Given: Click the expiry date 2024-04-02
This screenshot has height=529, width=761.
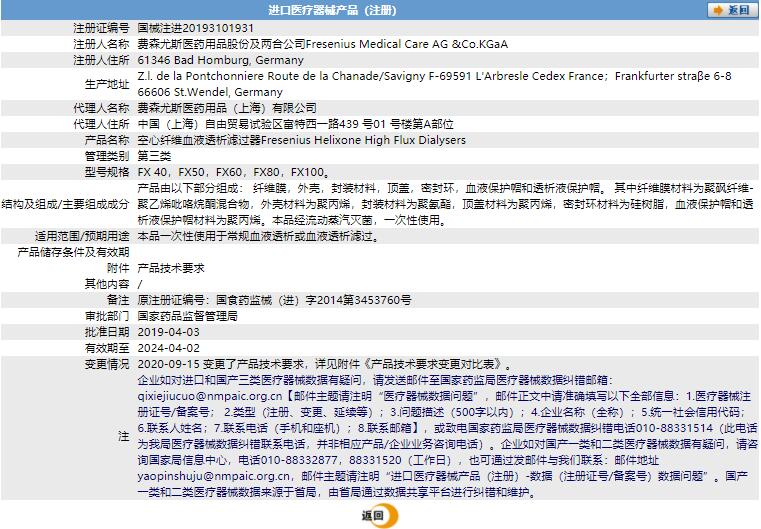Looking at the screenshot, I should point(168,348).
